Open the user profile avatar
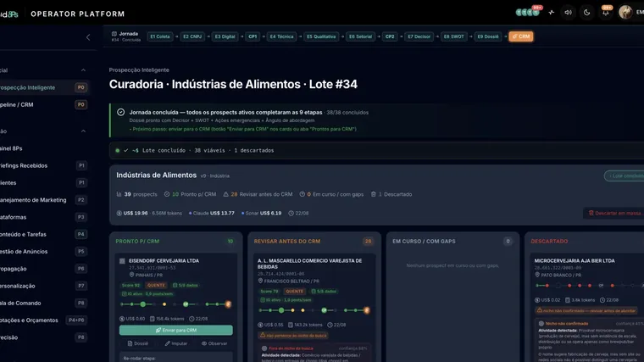 click(x=625, y=13)
